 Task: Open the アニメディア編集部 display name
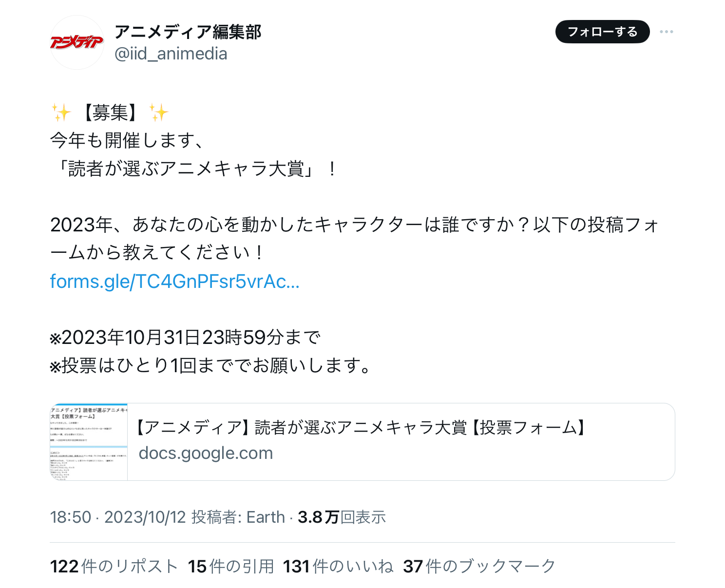pyautogui.click(x=188, y=32)
